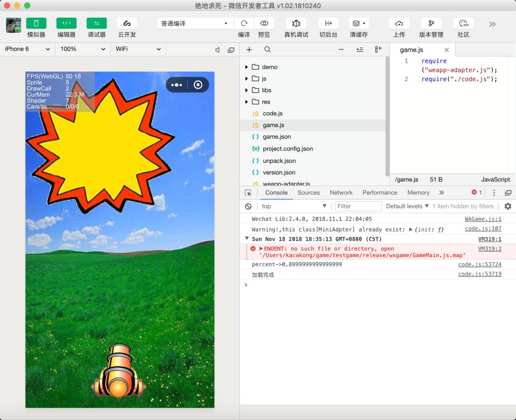Open the compile mode 普通编译 dropdown
The height and width of the screenshot is (420, 516).
pos(195,23)
